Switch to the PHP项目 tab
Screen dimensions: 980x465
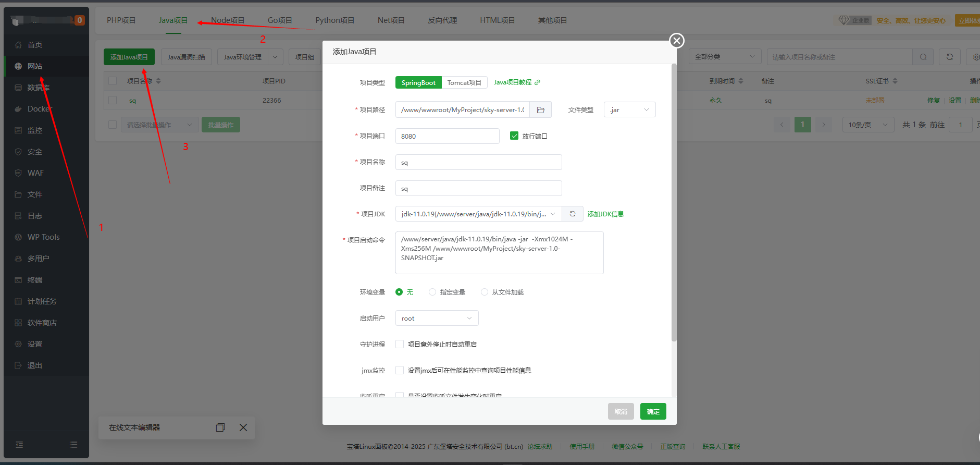(x=121, y=20)
